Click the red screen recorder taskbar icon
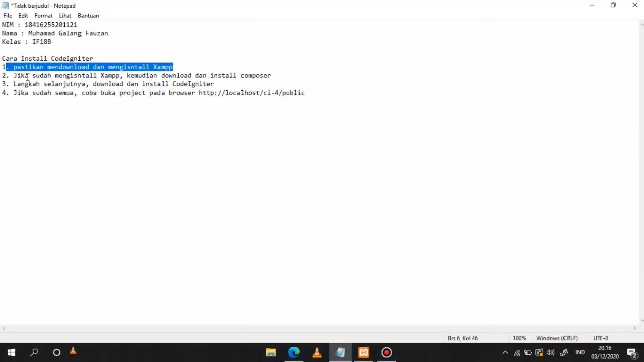 click(386, 352)
